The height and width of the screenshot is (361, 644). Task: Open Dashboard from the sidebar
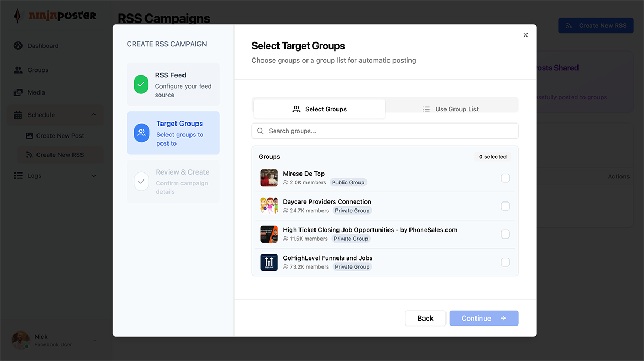56,46
